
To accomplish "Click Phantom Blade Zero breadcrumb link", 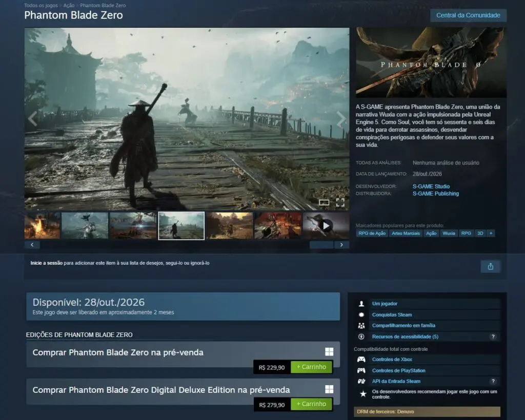I will click(x=103, y=5).
